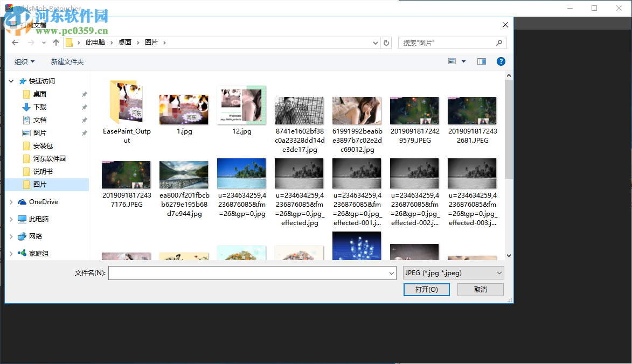Click the search magnifier in the search box
632x364 pixels.
click(x=498, y=42)
